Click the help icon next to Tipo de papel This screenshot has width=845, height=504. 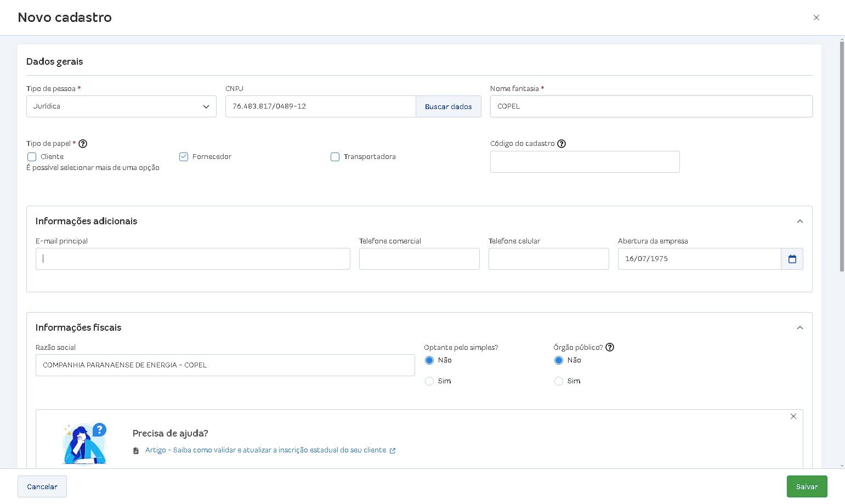(83, 144)
